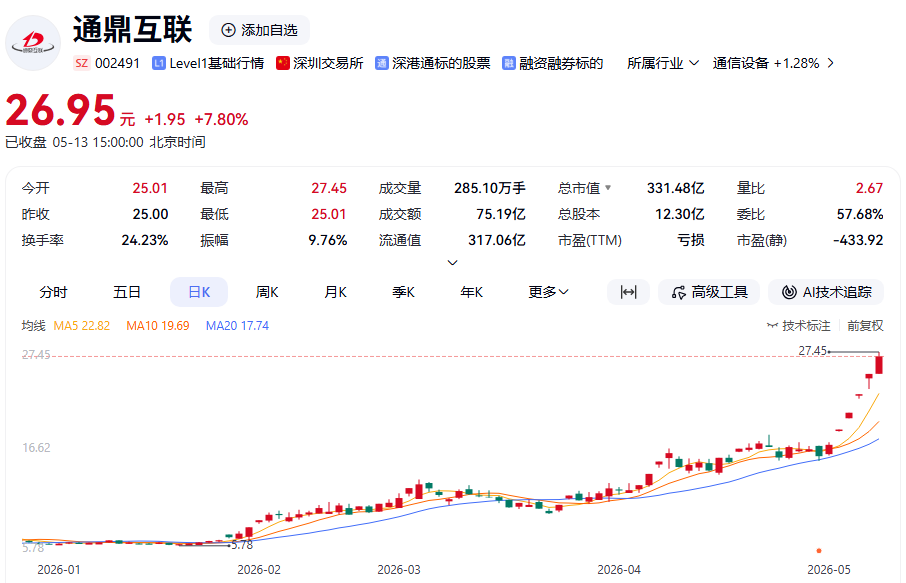Click 深港通标的股票 tag

441,63
